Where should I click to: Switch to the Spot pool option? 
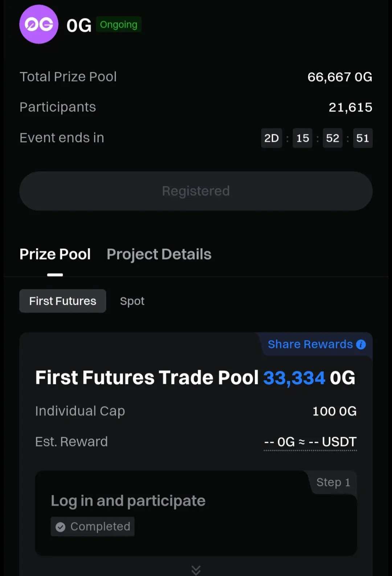(x=132, y=301)
